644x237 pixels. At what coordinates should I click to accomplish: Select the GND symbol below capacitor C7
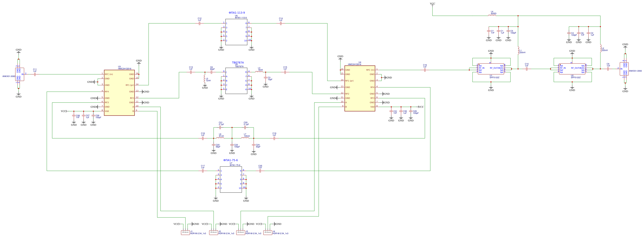tap(489, 39)
